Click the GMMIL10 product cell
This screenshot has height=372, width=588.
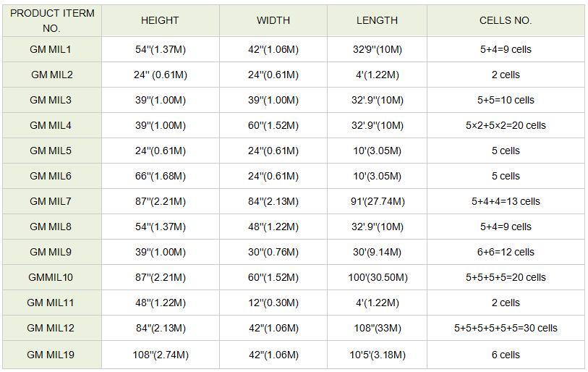coord(51,277)
